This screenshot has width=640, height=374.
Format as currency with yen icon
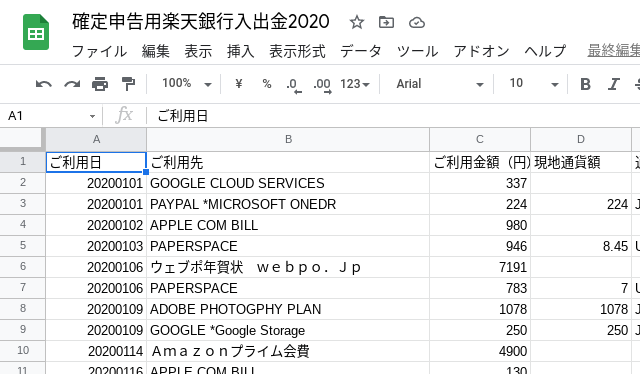coord(239,84)
